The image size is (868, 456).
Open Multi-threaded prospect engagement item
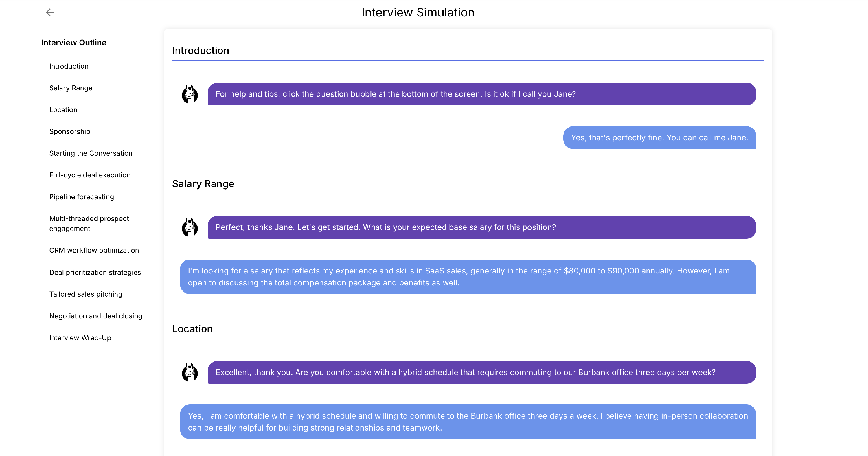(x=89, y=223)
